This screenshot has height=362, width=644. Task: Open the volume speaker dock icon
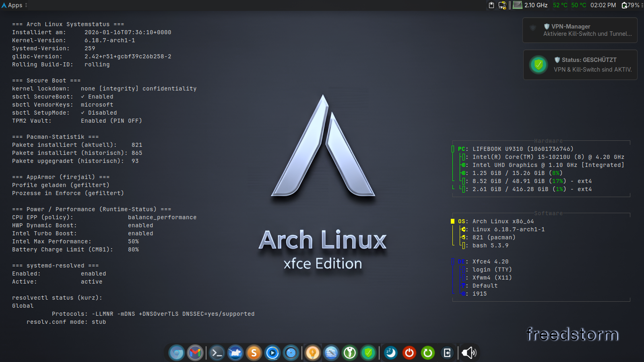point(469,353)
